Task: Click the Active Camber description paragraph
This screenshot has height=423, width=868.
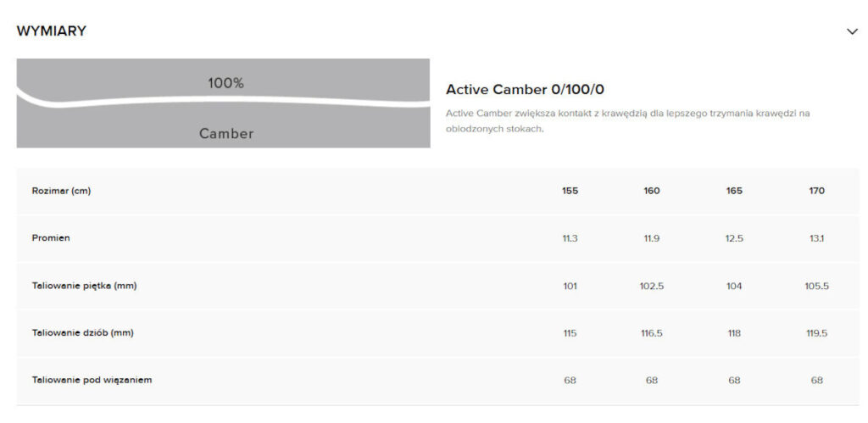Action: 627,121
